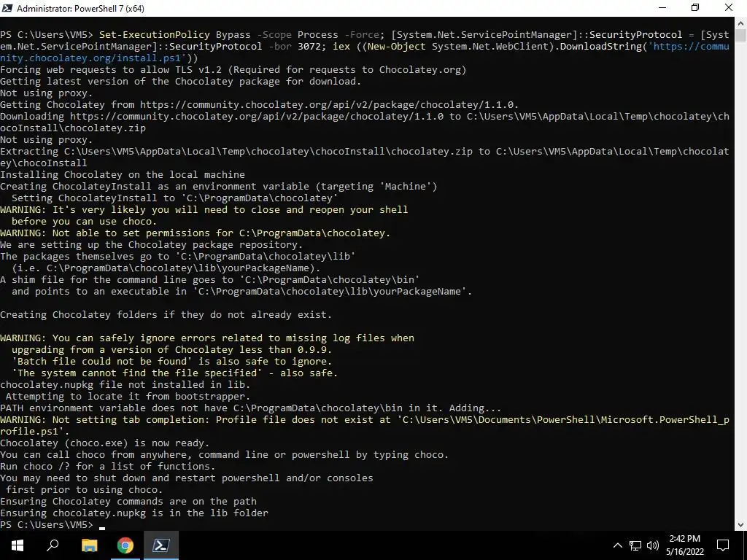Screen dimensions: 747x560
Task: Click 'Ensuring Chocolatey commands are on the path'
Action: pyautogui.click(x=128, y=502)
